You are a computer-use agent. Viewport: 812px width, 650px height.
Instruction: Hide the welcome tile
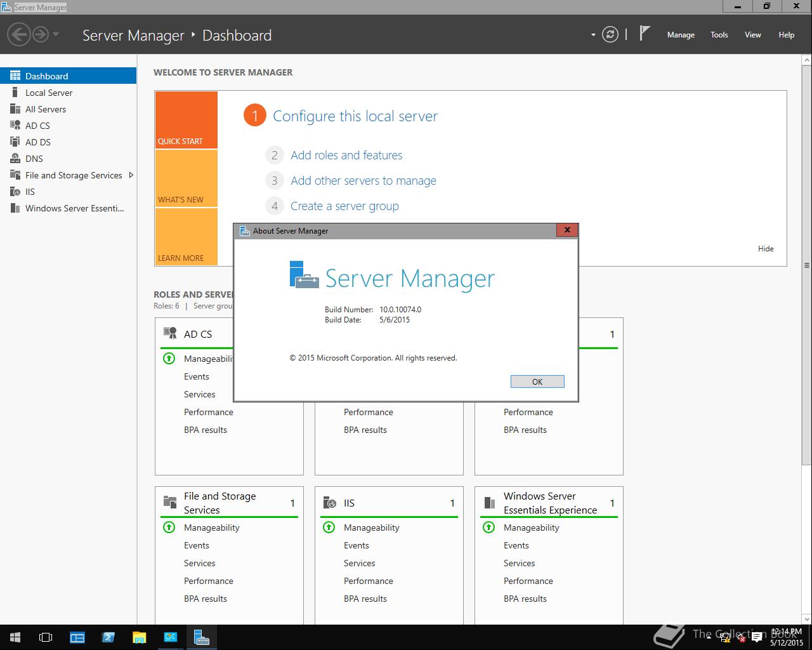(x=766, y=248)
